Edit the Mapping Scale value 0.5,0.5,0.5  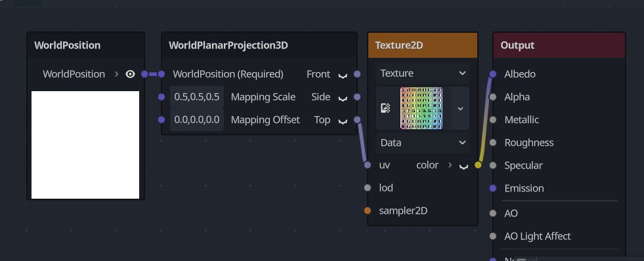tap(197, 97)
